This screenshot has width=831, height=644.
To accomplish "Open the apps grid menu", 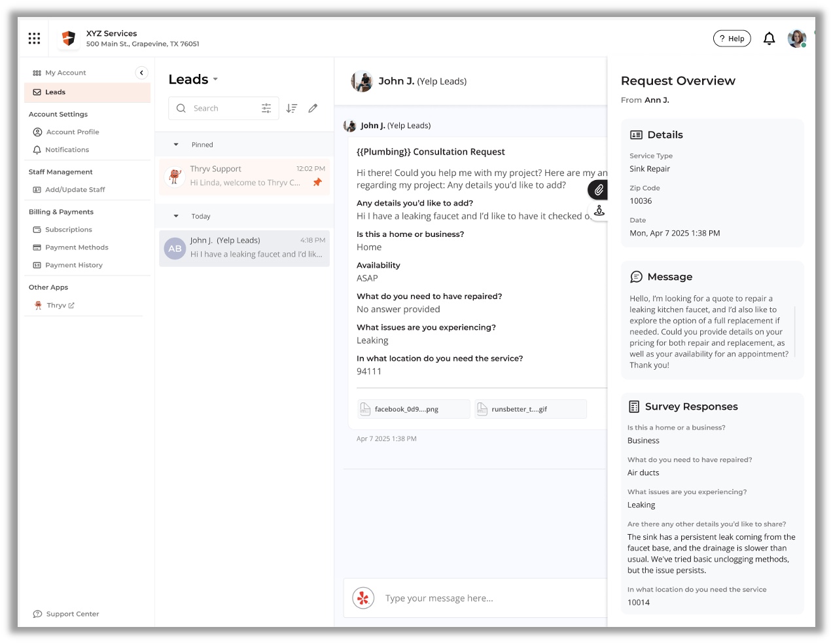I will click(35, 39).
